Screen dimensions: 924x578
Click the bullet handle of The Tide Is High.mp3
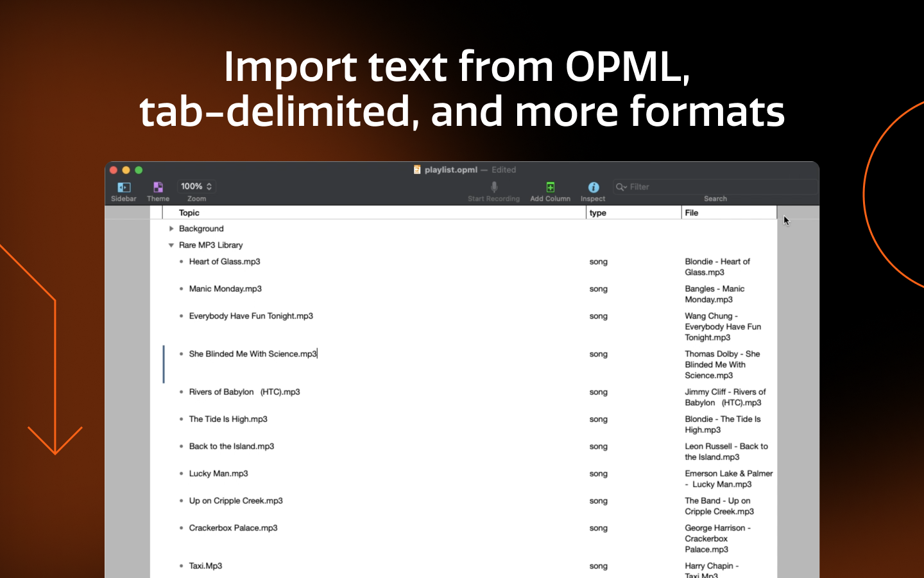[182, 419]
